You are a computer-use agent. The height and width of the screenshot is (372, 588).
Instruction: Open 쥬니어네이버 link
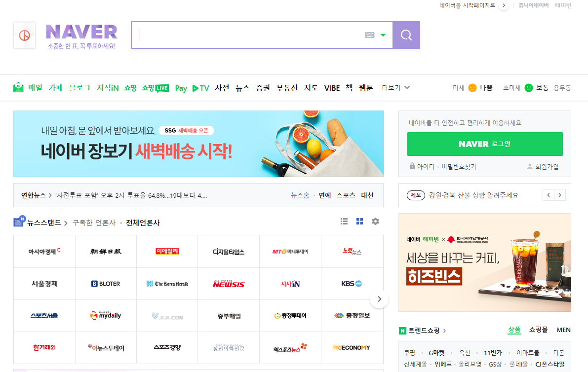(533, 5)
